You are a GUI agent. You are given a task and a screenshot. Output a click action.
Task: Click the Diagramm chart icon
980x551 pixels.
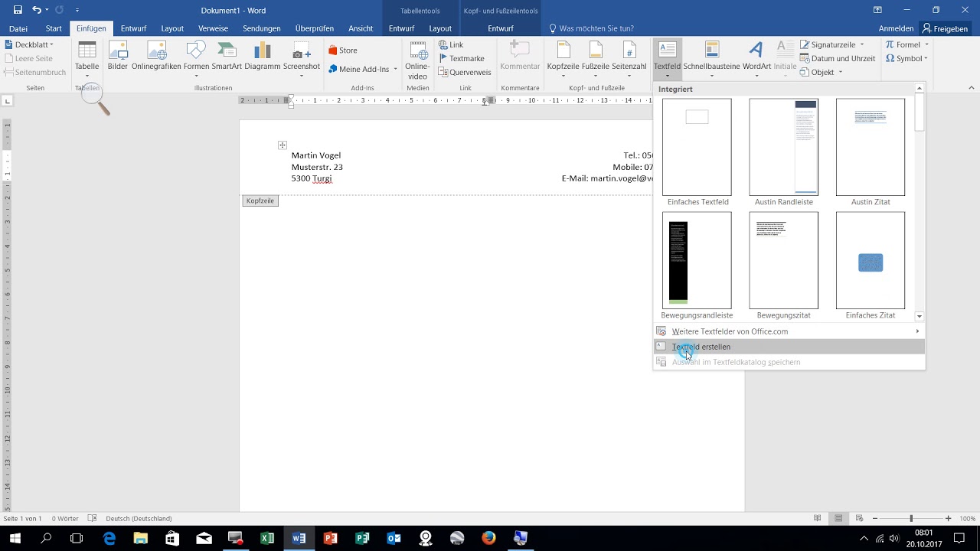(x=263, y=56)
